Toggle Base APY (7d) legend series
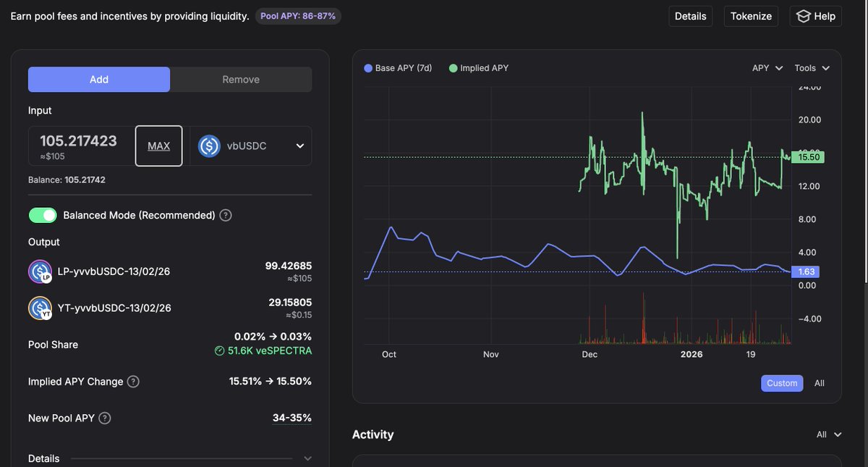Viewport: 868px width, 467px height. 398,68
